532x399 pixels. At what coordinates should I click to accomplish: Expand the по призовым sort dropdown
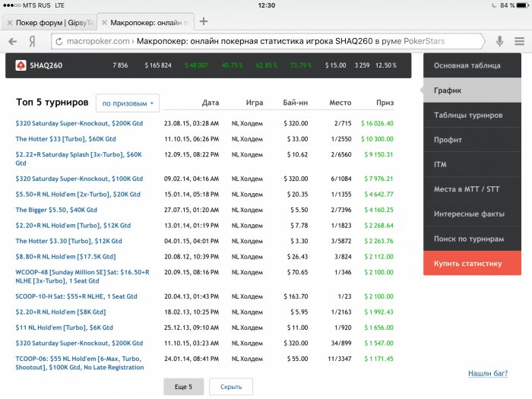coord(128,103)
